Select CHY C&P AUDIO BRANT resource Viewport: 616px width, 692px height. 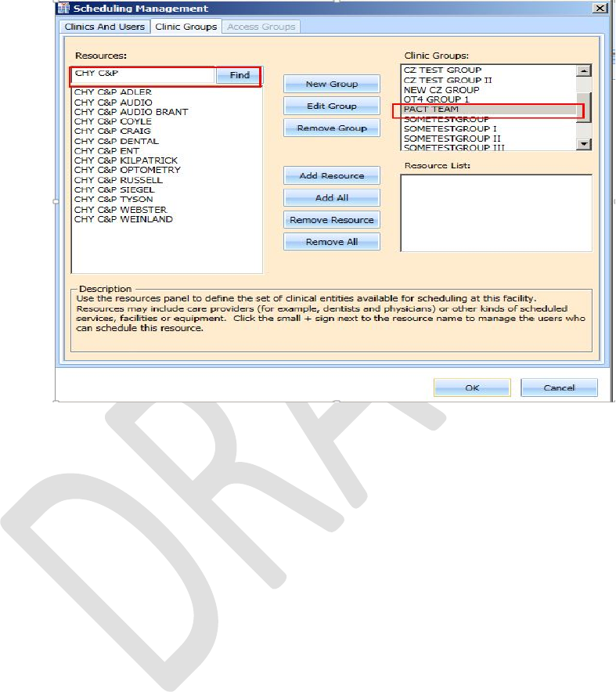click(x=131, y=112)
